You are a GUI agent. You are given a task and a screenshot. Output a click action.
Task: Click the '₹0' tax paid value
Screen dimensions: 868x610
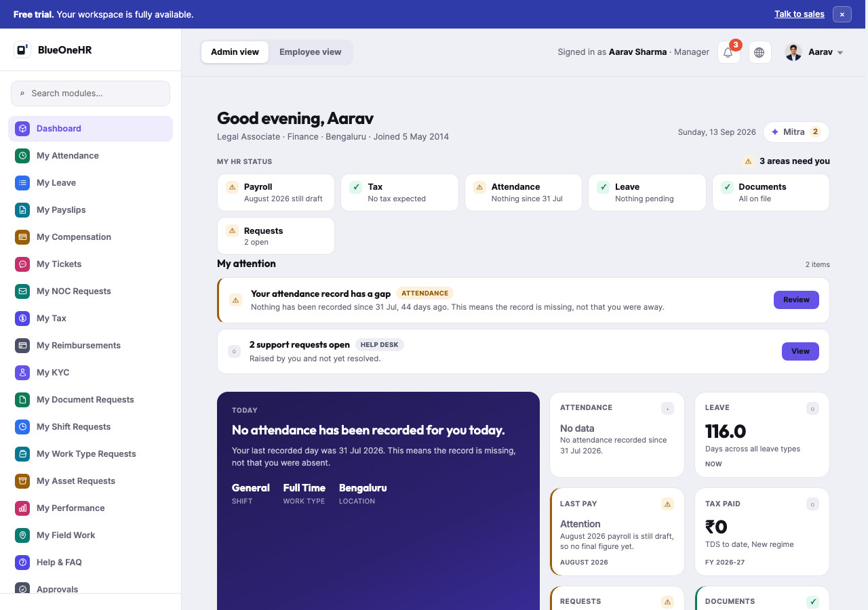(716, 527)
